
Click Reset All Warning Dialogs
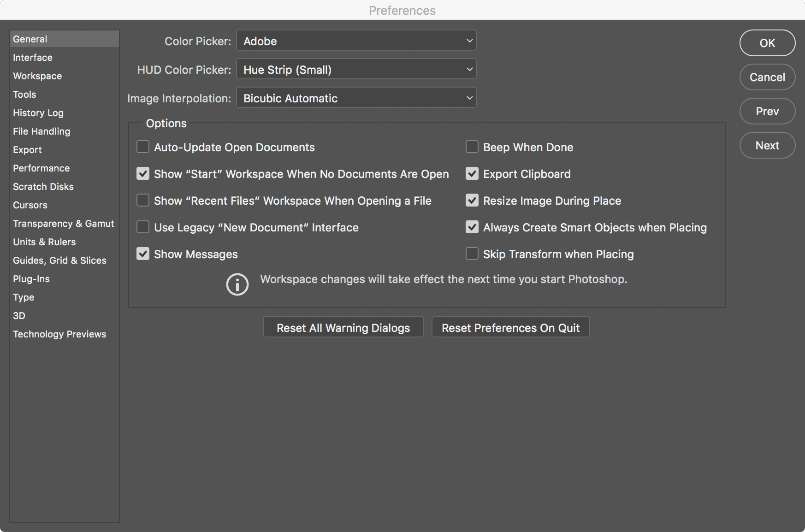point(343,327)
